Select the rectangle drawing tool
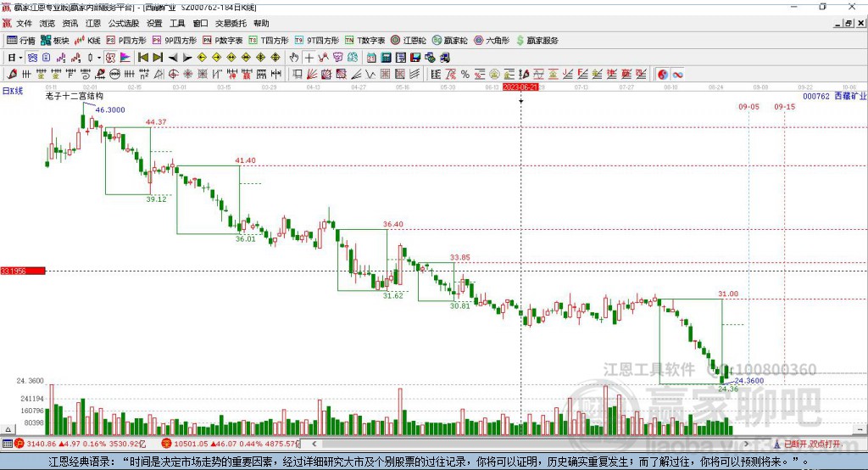This screenshot has height=470, width=868. click(x=298, y=75)
